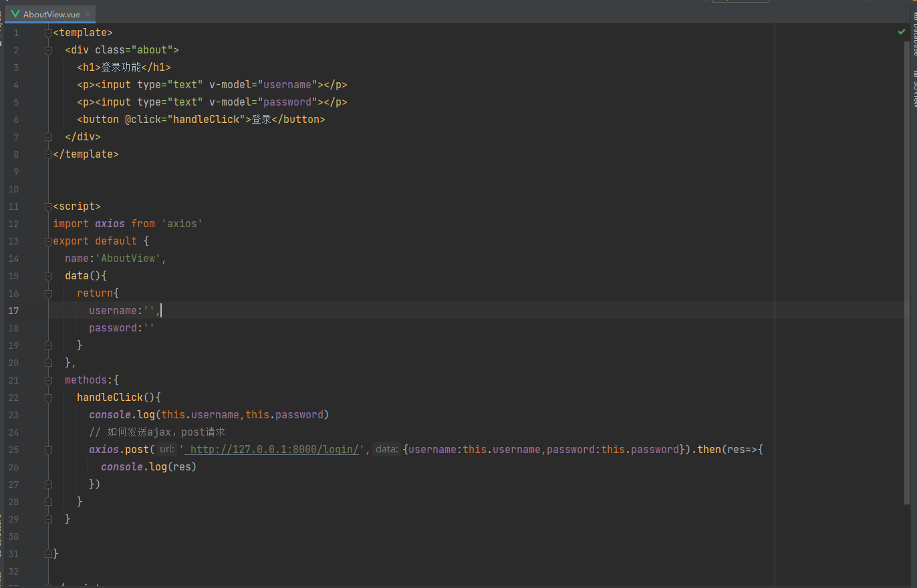Click console.log(res) on line 26
This screenshot has width=917, height=588.
tap(149, 467)
